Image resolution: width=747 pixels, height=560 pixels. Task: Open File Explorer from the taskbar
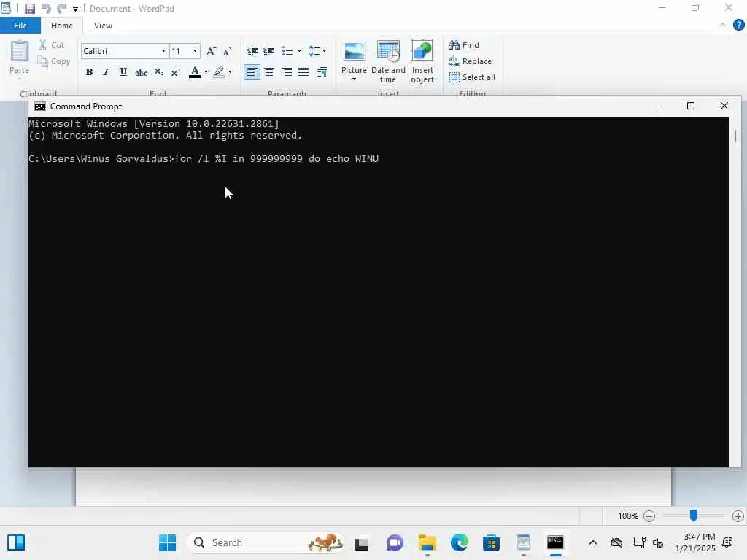[x=427, y=542]
